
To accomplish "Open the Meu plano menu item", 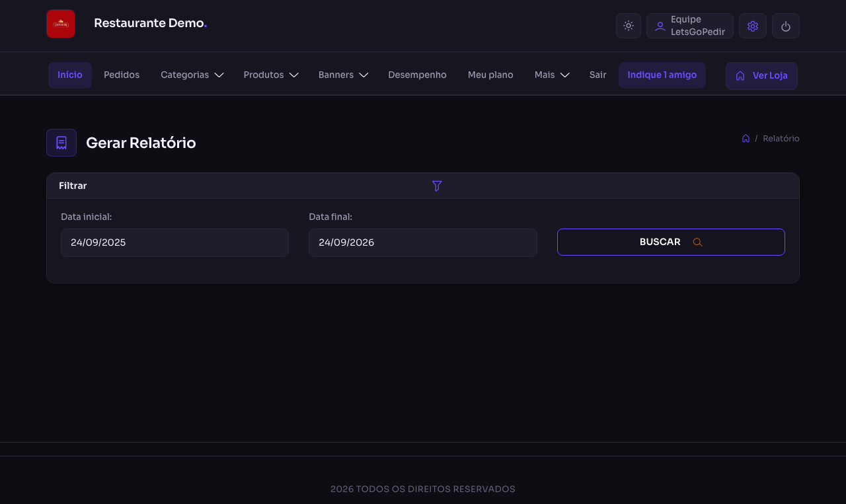I will tap(490, 75).
